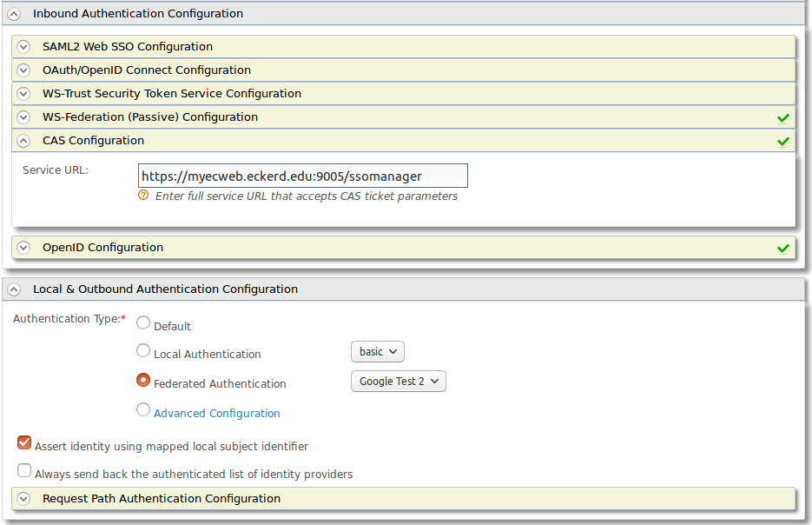Click the WS-Trust Security Token Service Configuration heading
Viewport: 812px width, 525px height.
coord(172,94)
